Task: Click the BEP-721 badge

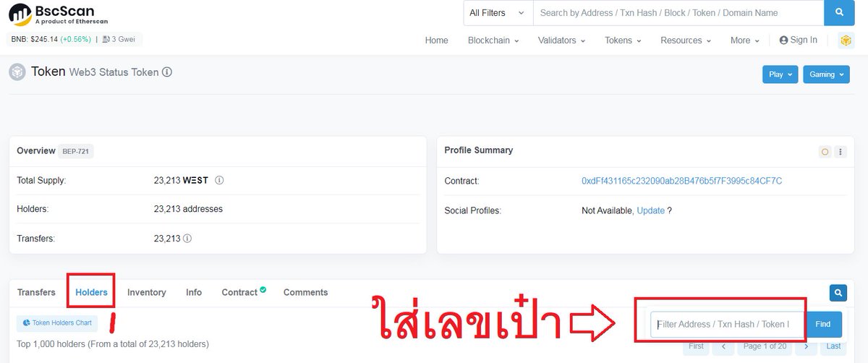Action: click(x=76, y=151)
